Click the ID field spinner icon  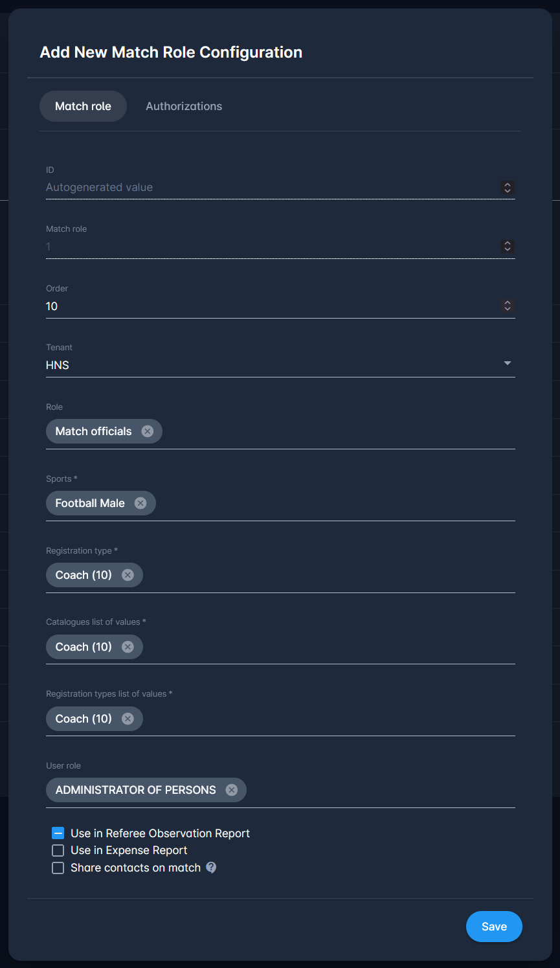[508, 188]
